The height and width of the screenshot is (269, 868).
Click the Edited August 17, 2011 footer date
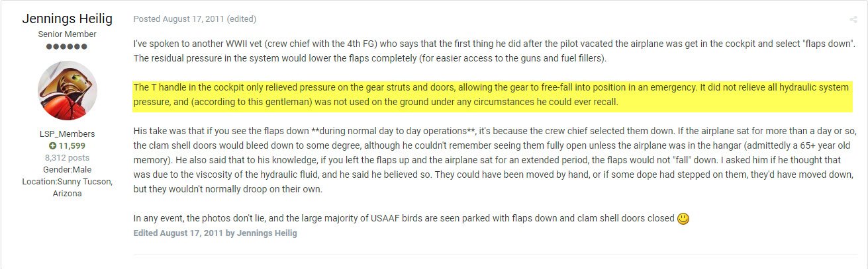[x=177, y=233]
